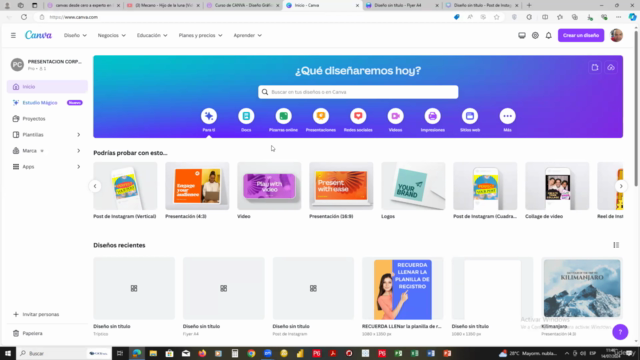Switch to the Flyer A4 browser tab

coord(402,5)
